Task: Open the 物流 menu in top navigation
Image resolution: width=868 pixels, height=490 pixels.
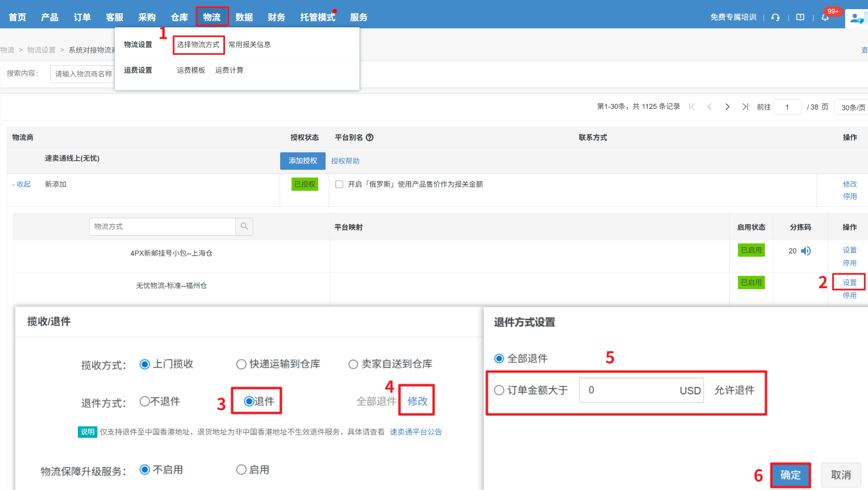Action: (x=212, y=17)
